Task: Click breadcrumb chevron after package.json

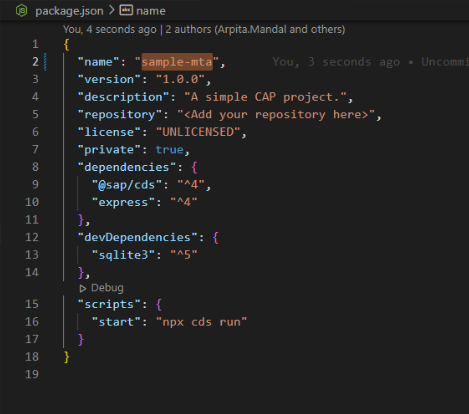Action: [112, 10]
